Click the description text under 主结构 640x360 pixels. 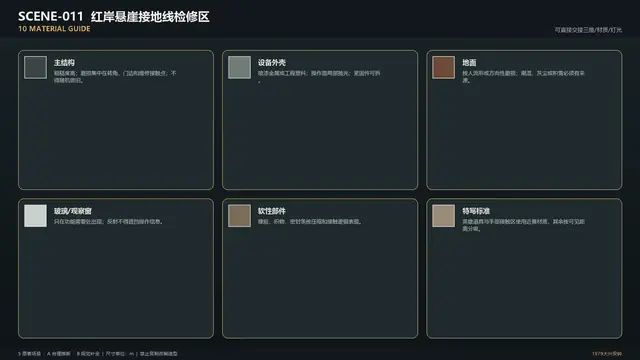pos(115,77)
